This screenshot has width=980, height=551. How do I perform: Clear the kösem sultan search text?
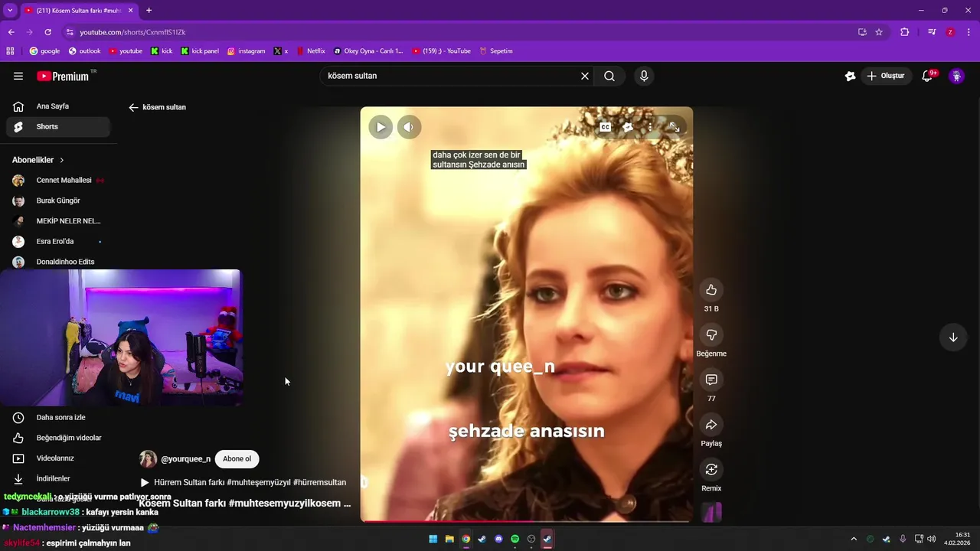click(585, 76)
